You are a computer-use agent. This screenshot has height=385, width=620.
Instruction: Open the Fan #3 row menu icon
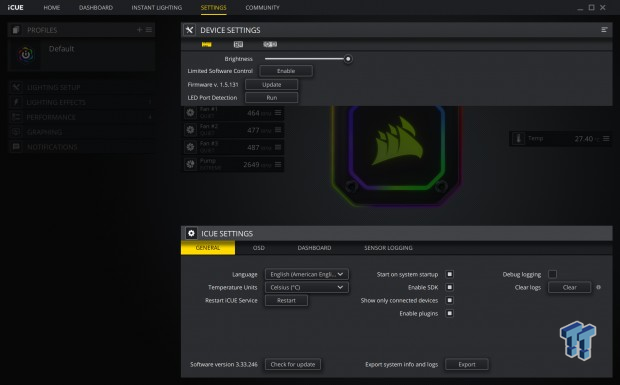click(278, 147)
